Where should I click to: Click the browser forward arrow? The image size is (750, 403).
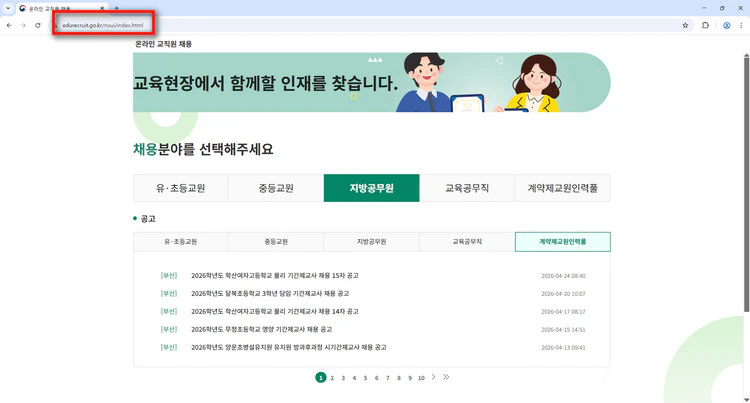(23, 25)
